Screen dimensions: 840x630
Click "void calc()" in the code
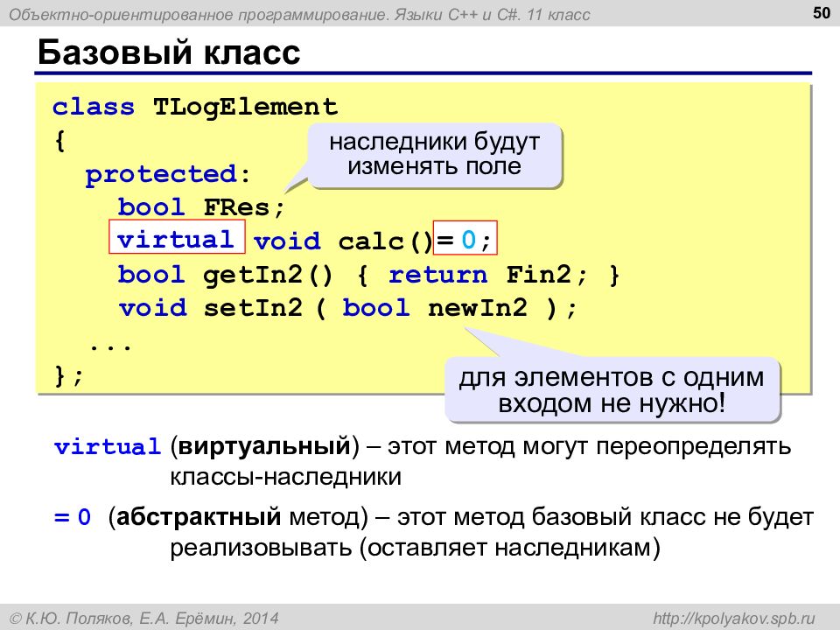(343, 241)
